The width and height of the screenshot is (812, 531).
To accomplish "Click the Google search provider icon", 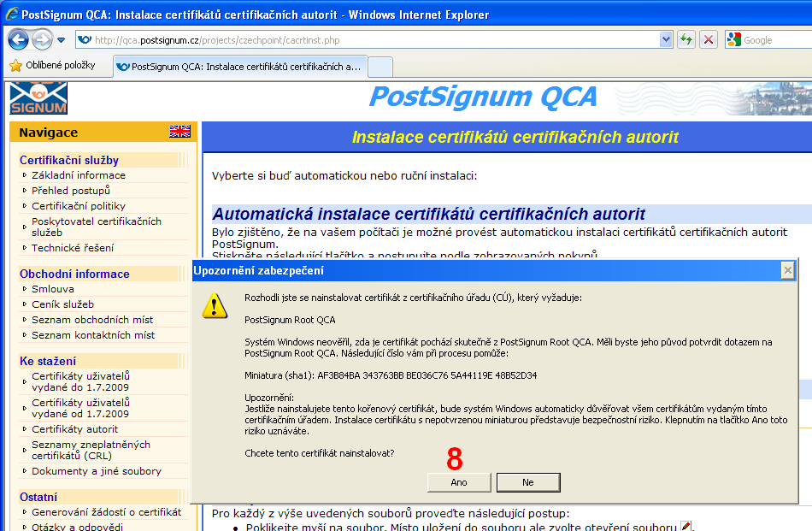I will click(733, 39).
